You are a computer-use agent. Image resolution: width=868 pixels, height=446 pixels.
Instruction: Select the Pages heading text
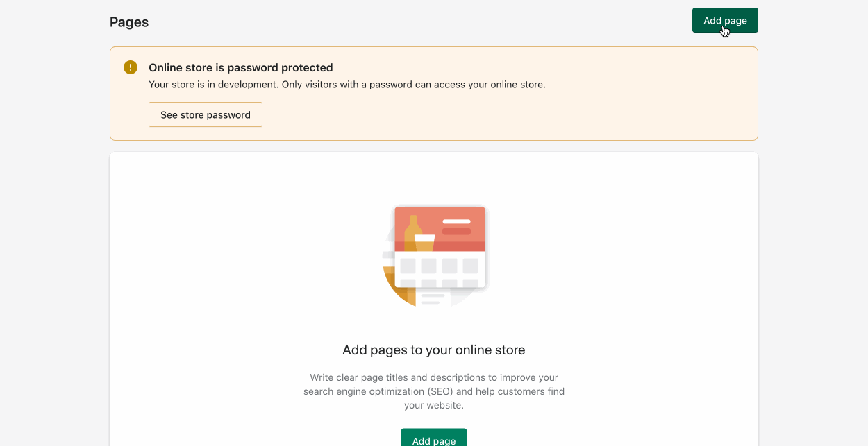coord(129,22)
